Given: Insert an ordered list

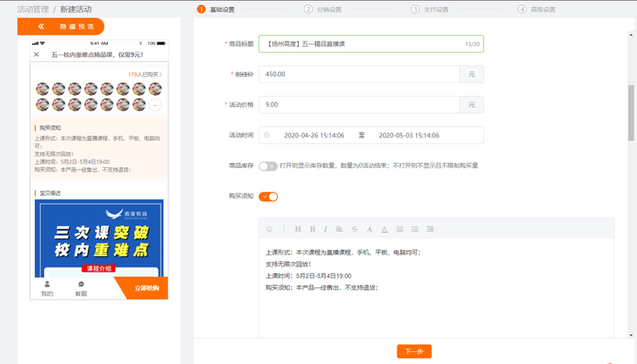Looking at the screenshot, I should pyautogui.click(x=400, y=229).
